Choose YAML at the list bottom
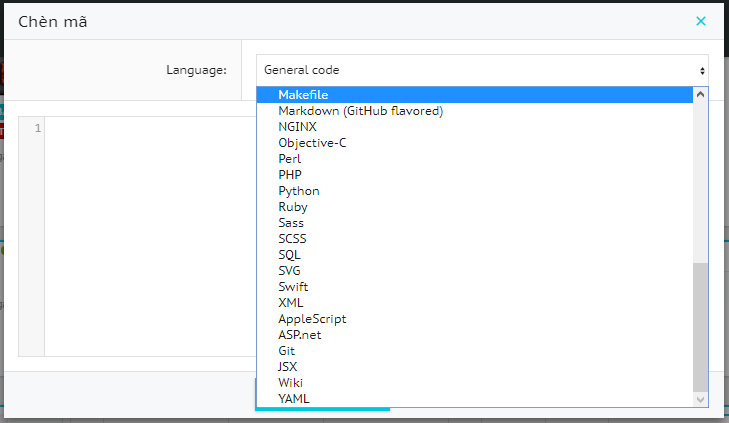This screenshot has height=423, width=729. pos(294,399)
